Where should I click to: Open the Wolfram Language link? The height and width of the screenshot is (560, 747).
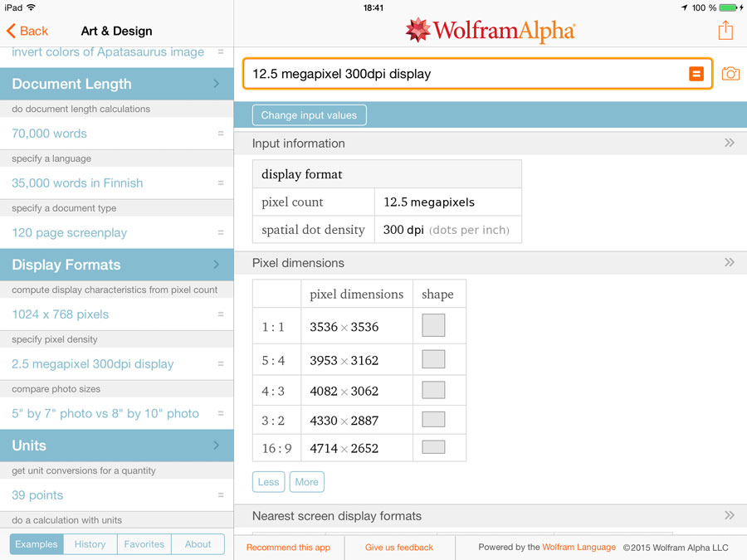click(579, 548)
